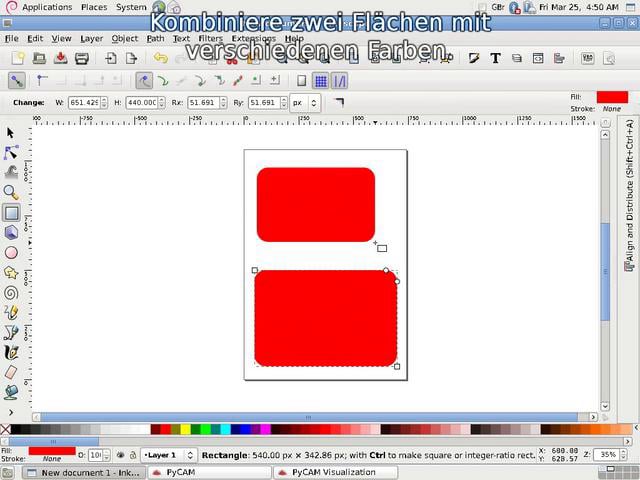Image resolution: width=640 pixels, height=480 pixels.
Task: Step the opacity O: spinner arrows
Action: coord(107,455)
